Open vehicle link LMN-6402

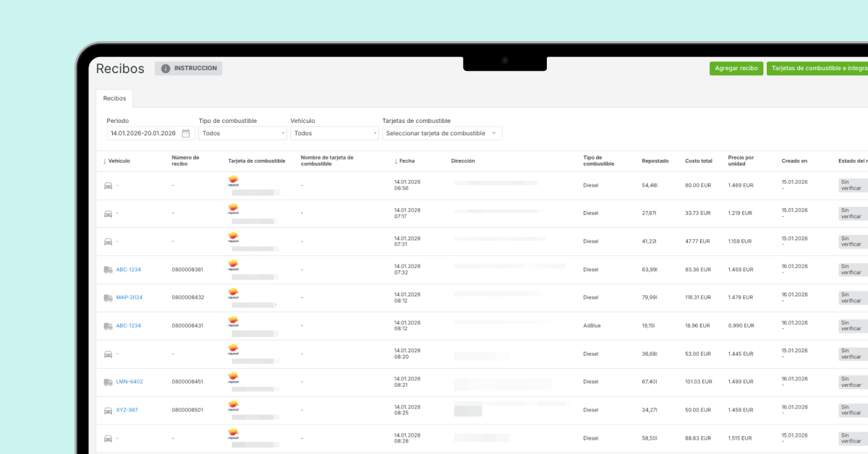pyautogui.click(x=129, y=382)
